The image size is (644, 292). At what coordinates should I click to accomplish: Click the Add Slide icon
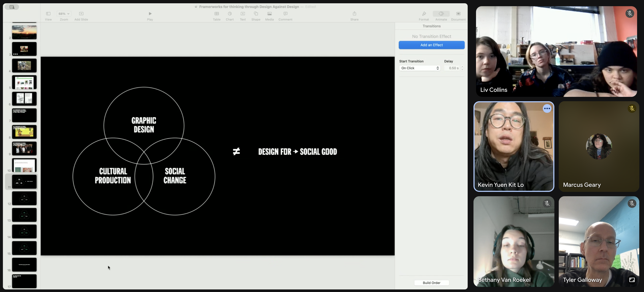pos(81,14)
